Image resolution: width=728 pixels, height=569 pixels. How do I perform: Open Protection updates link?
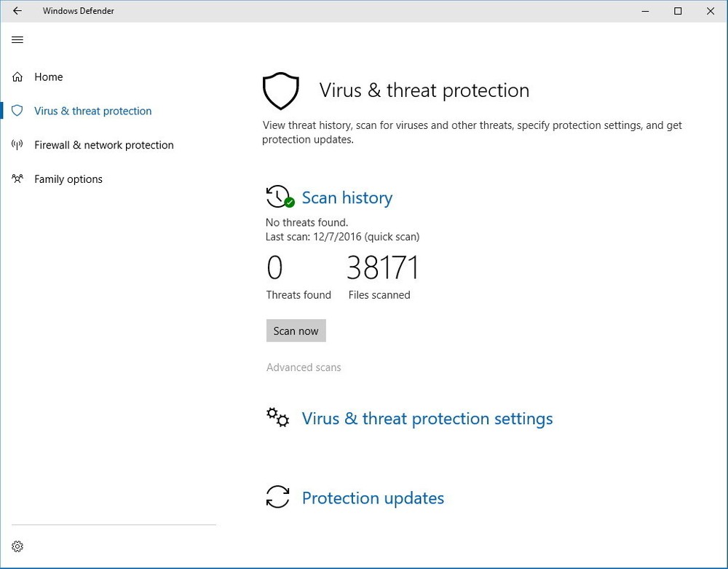373,498
